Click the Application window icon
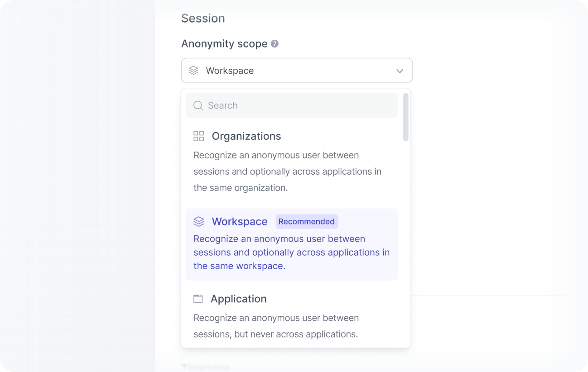The height and width of the screenshot is (372, 588). pos(198,298)
